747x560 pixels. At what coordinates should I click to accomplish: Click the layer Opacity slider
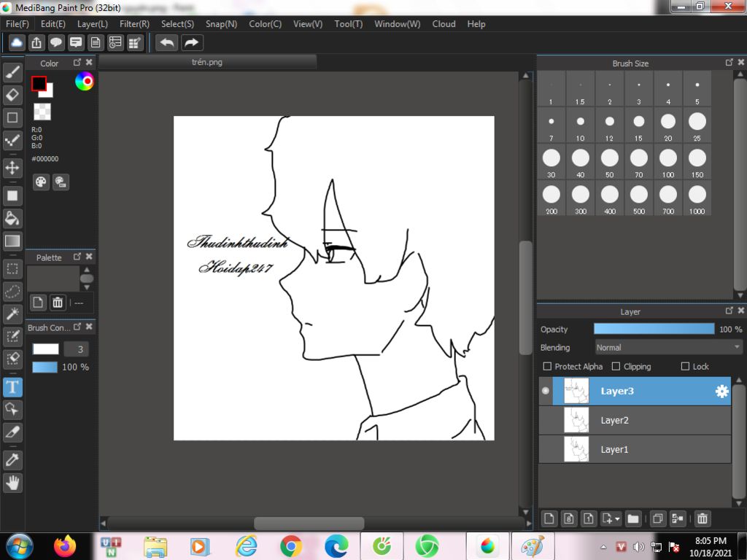[x=654, y=329]
